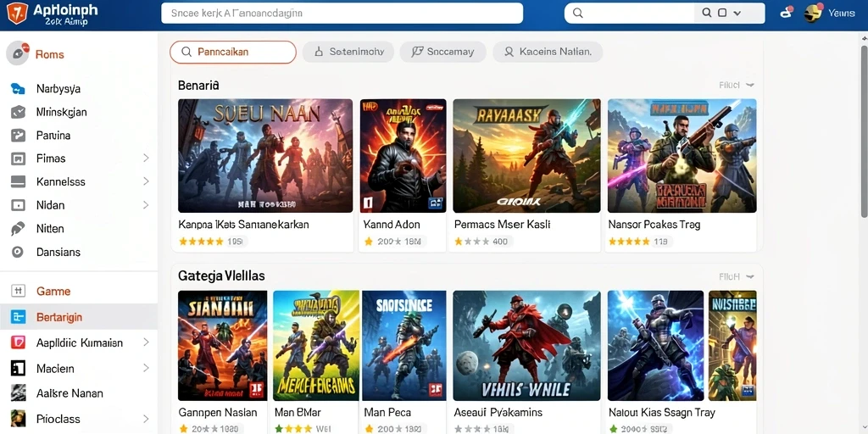Expand the Prioclass submenu chevron

(x=146, y=419)
